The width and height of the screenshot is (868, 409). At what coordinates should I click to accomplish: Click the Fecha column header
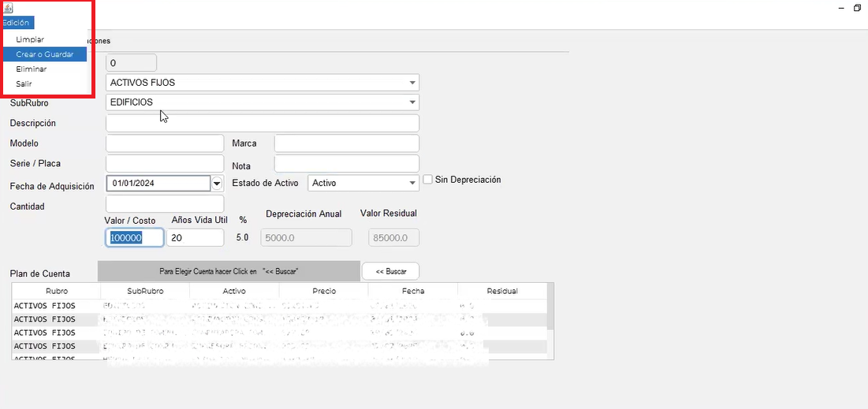click(x=413, y=291)
